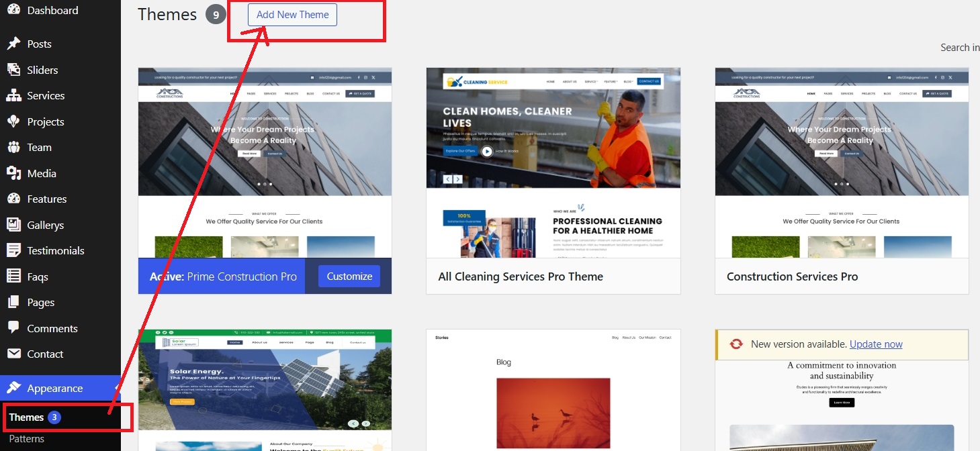Click the Sliders images icon

[13, 70]
